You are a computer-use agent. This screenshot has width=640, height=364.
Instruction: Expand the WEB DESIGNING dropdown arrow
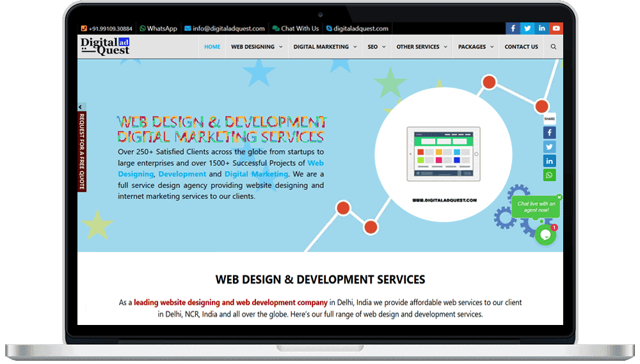pyautogui.click(x=281, y=47)
